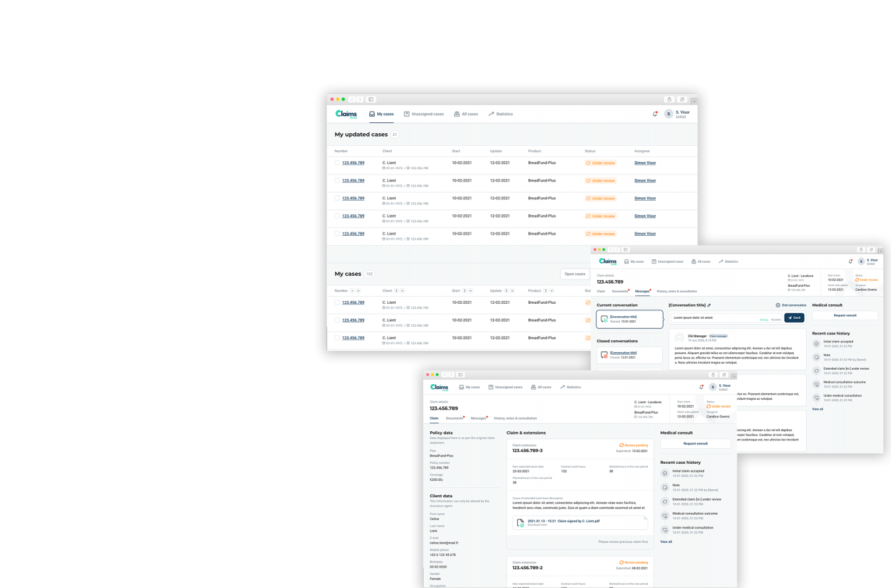Open All cases in My cases window
This screenshot has height=588, width=891.
tap(466, 114)
